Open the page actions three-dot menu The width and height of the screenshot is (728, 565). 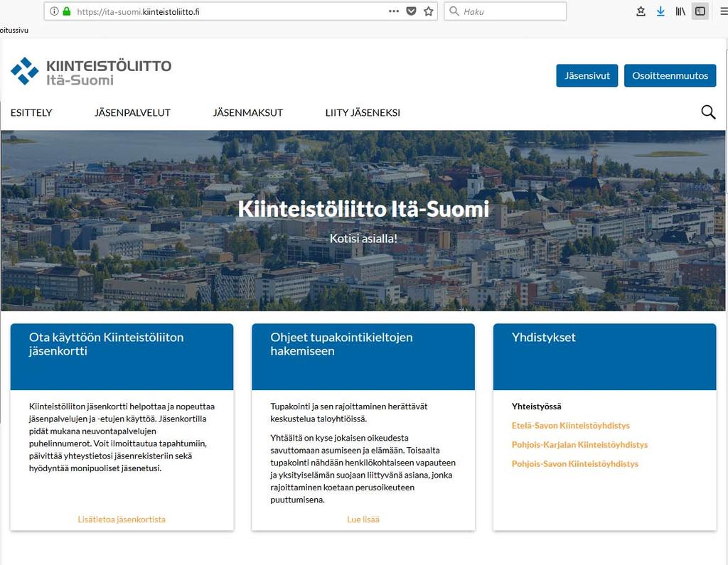click(x=394, y=11)
